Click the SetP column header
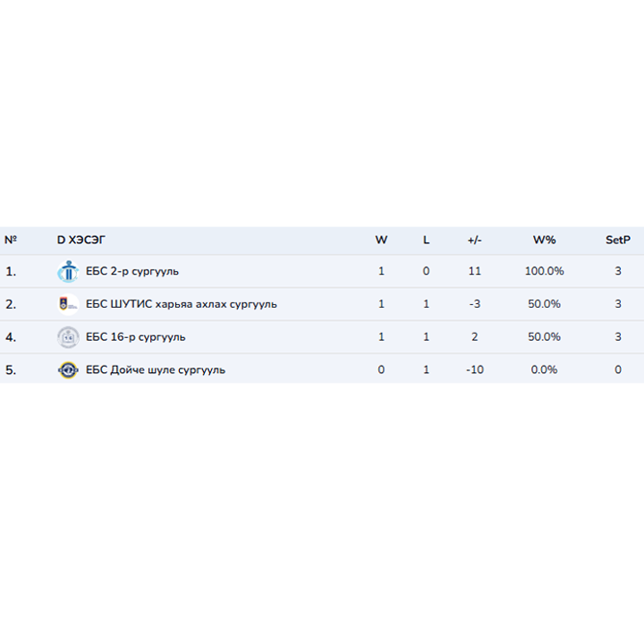The height and width of the screenshot is (644, 644). [x=617, y=240]
